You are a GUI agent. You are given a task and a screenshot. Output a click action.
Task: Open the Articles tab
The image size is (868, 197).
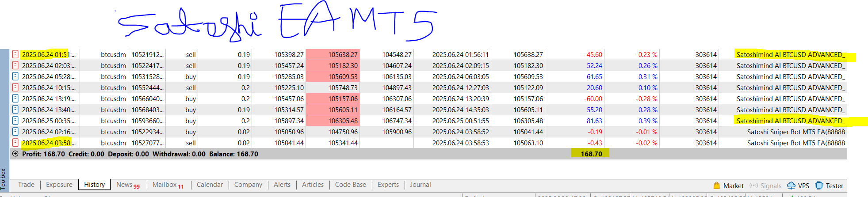[x=313, y=185]
